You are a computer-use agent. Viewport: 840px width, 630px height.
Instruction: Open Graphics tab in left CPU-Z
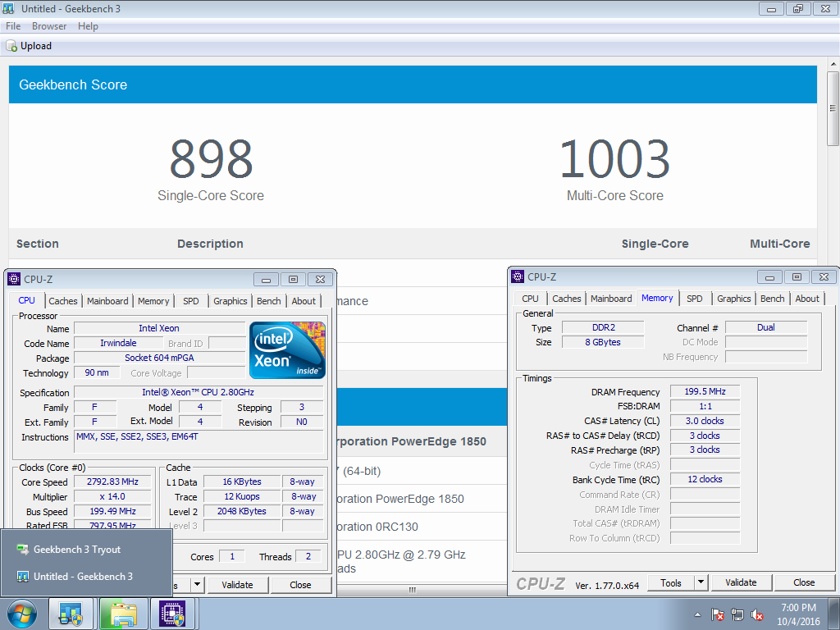(x=231, y=301)
